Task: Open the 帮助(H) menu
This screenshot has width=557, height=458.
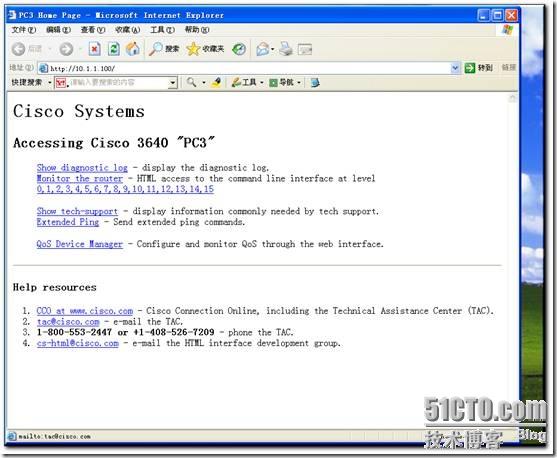Action: point(197,30)
